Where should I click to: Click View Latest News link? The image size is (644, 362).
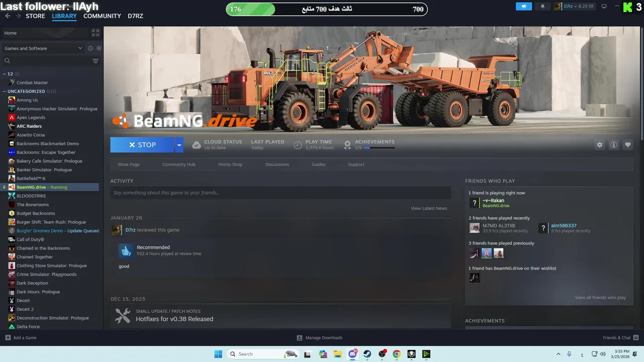tap(429, 208)
